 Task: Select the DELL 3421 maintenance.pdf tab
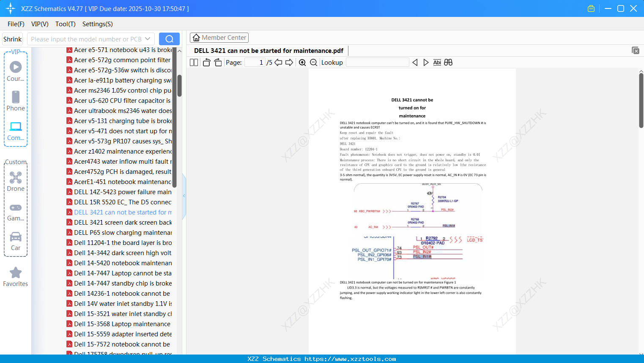[269, 51]
